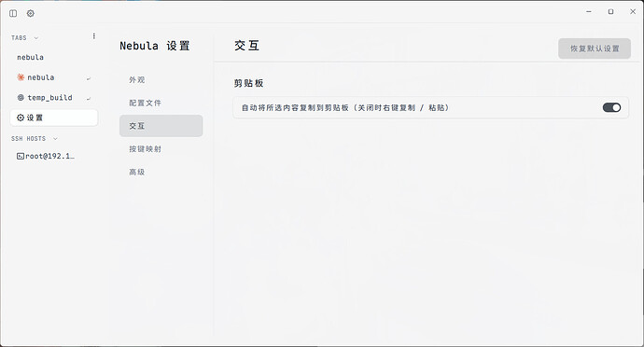Open the 按键映射 settings category
644x347 pixels.
click(x=161, y=148)
